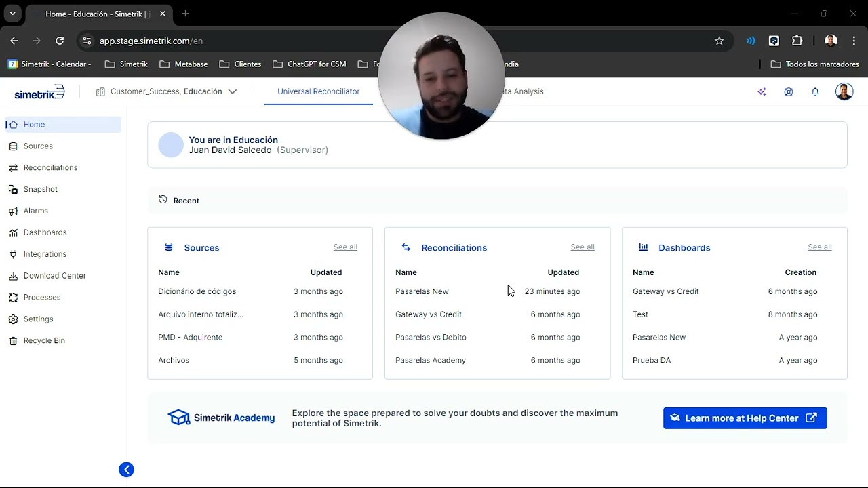Click Learn more at Help Center button
Screen dimensions: 868x488
click(745, 418)
